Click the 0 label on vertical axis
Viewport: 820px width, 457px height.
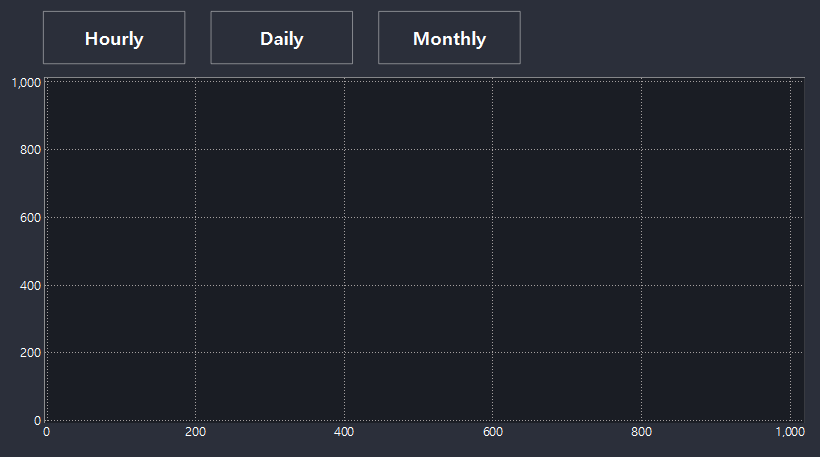37,420
